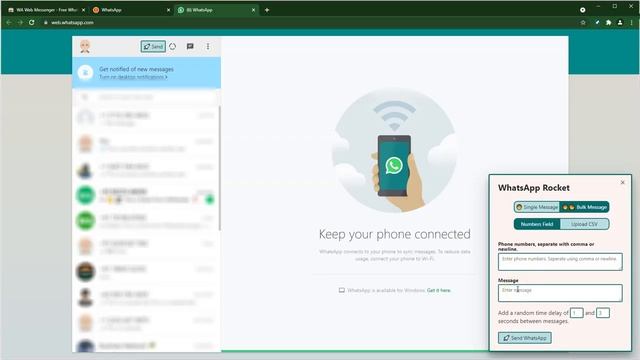640x360 pixels.
Task: Reload the web.whatsapp.com page
Action: 31,22
